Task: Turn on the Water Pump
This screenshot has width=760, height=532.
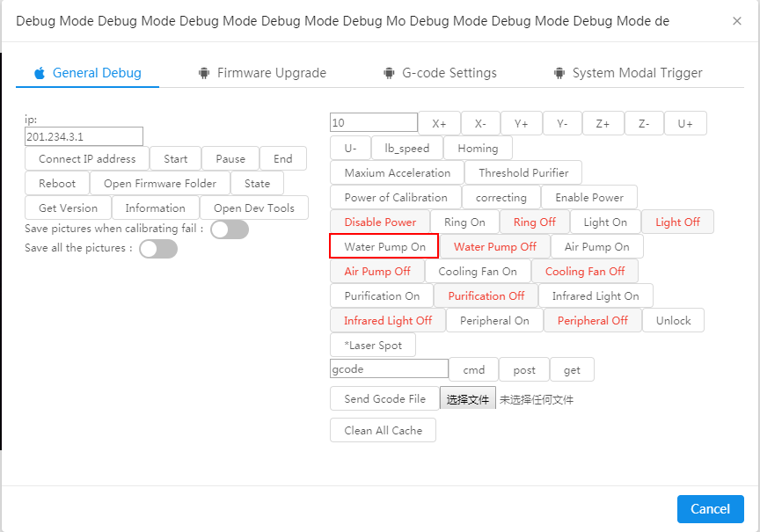Action: (383, 246)
